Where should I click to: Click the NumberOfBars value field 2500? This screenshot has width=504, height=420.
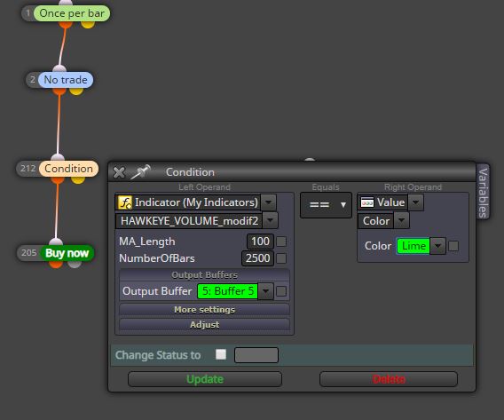[x=257, y=258]
